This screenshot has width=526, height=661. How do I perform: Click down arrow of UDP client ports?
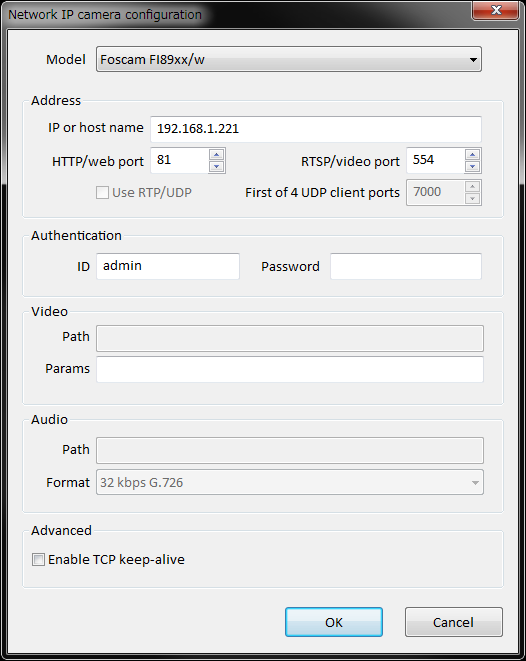pos(472,199)
